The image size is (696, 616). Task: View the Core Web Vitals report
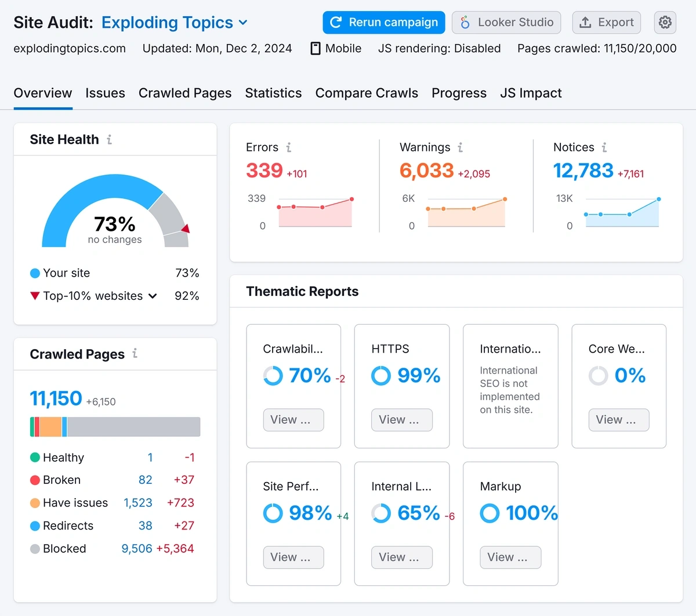tap(619, 419)
